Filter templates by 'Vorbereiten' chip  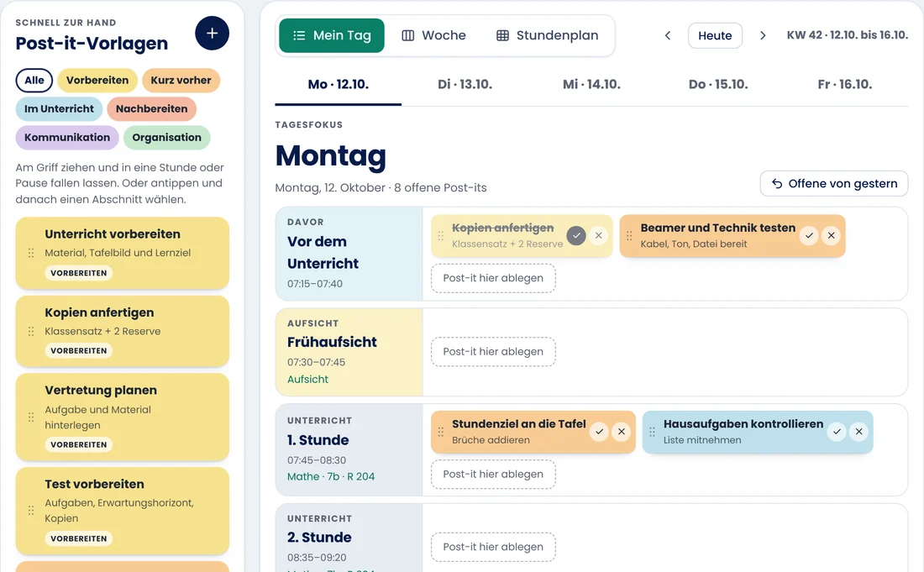click(x=97, y=80)
